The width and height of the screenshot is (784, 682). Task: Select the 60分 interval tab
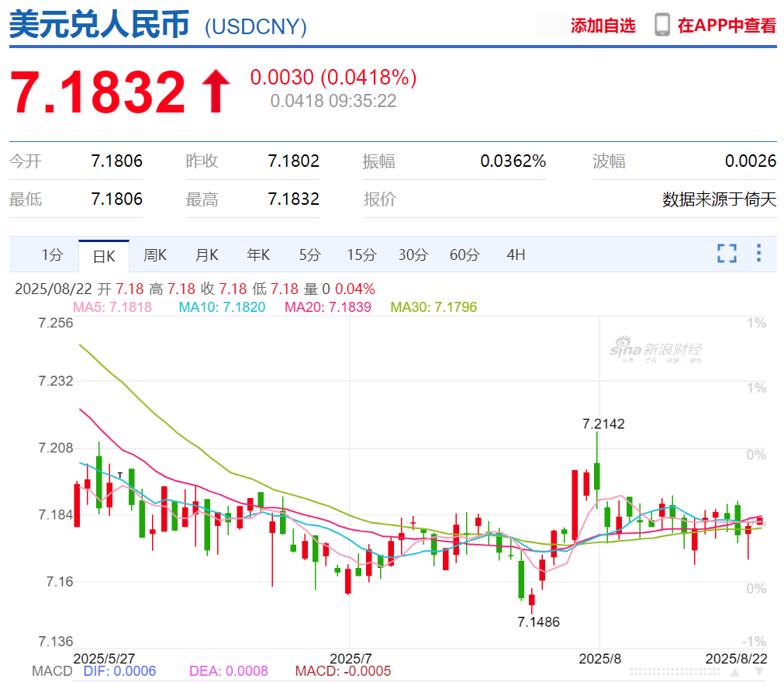pos(465,254)
